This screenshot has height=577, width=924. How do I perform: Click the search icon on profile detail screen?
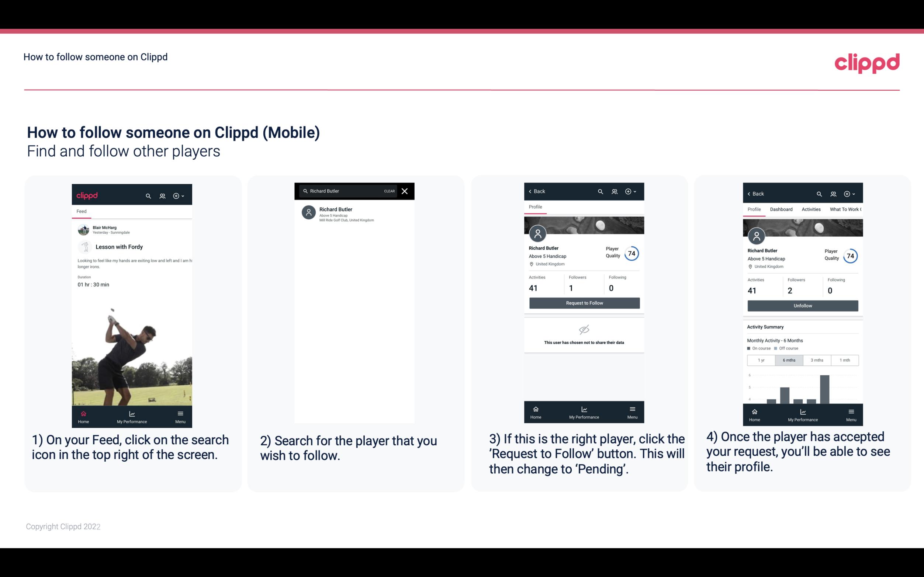(600, 191)
